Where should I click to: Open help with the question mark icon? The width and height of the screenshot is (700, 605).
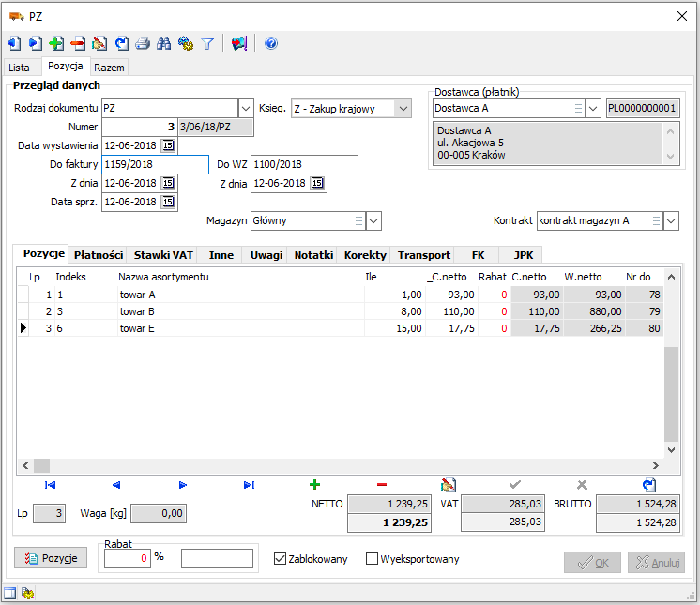click(x=271, y=43)
